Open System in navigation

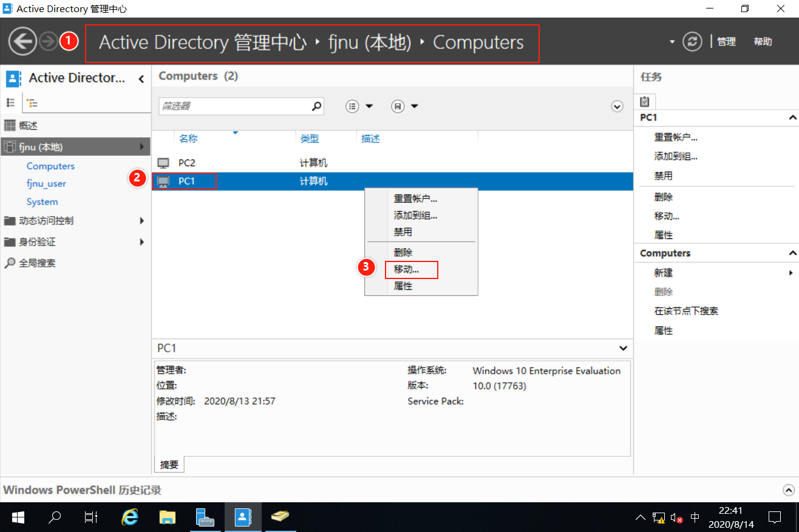(x=42, y=201)
